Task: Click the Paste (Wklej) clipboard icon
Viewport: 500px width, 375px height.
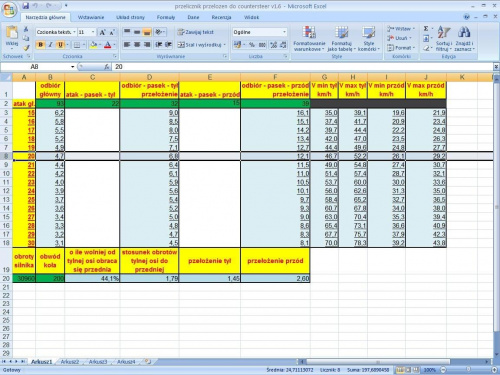Action: coord(12,33)
